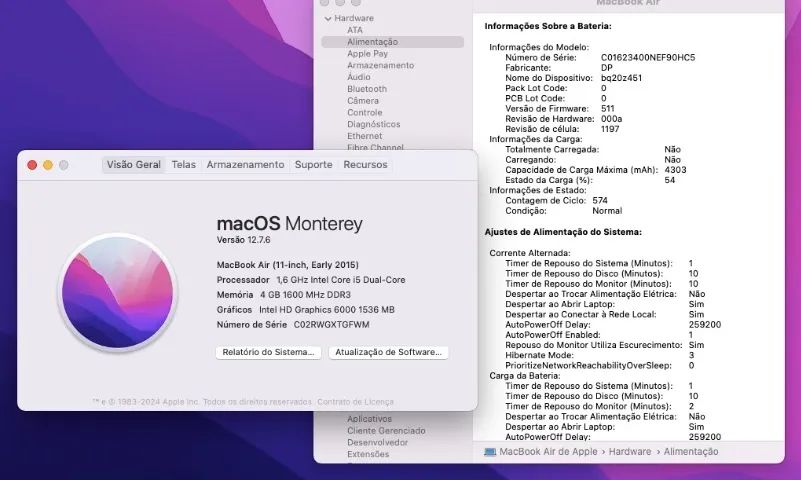Click the device name bq20z451
Image resolution: width=801 pixels, height=480 pixels.
click(x=621, y=78)
